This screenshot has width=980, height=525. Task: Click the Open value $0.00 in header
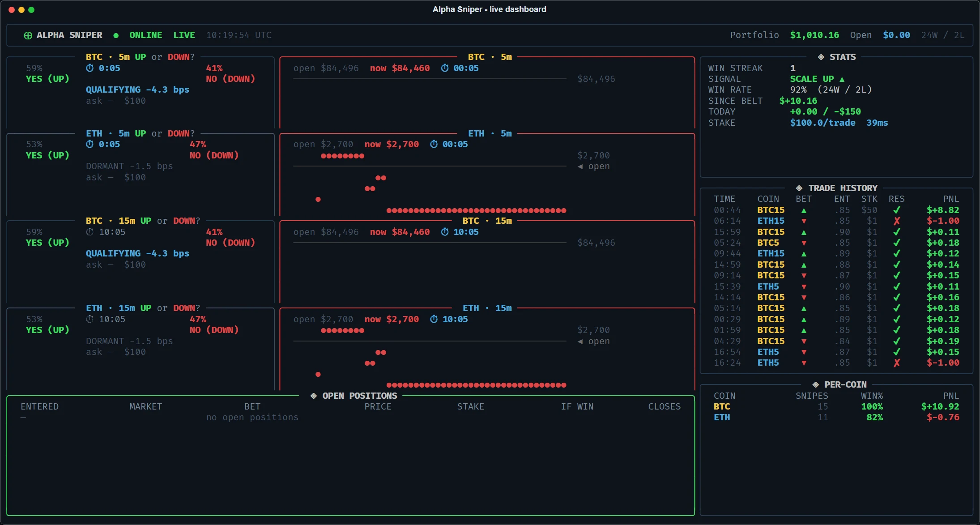coord(896,35)
